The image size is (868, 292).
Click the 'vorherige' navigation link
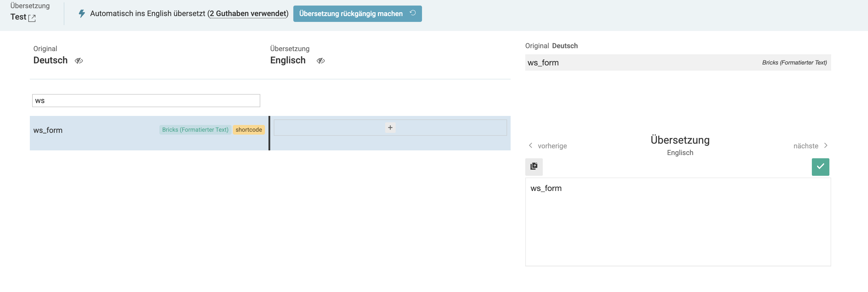(x=552, y=146)
